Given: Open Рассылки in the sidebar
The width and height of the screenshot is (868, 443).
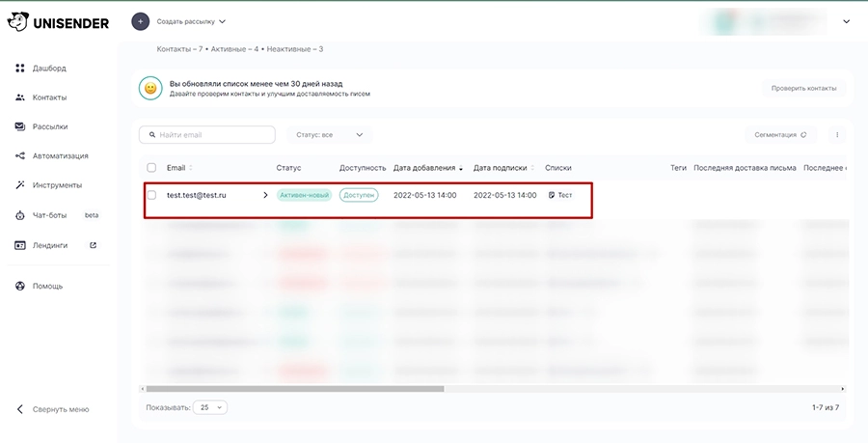Looking at the screenshot, I should coord(49,126).
